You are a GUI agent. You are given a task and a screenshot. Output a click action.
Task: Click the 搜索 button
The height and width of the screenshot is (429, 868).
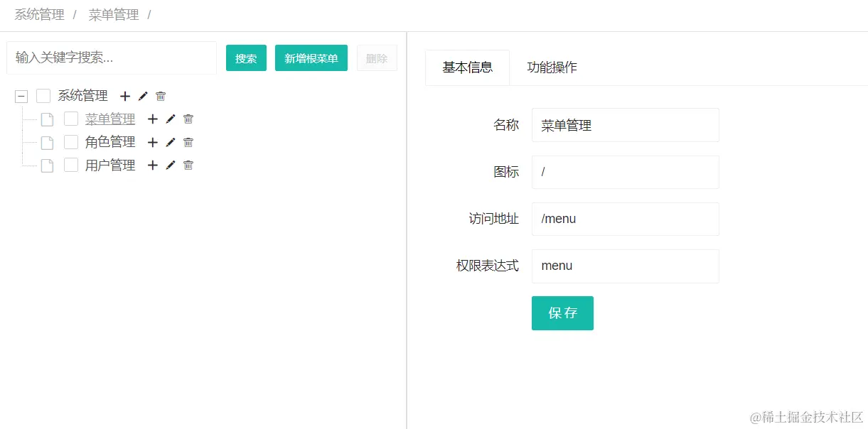pyautogui.click(x=246, y=58)
